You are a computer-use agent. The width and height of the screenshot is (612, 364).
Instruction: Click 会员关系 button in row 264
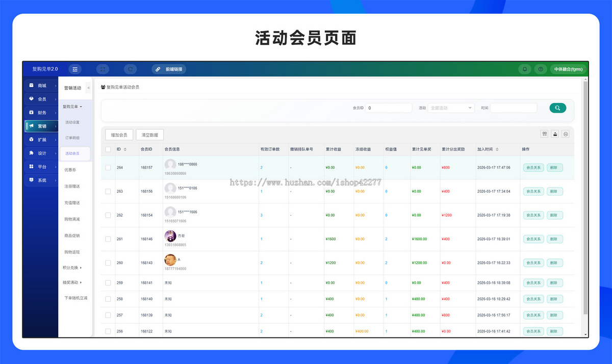(533, 167)
